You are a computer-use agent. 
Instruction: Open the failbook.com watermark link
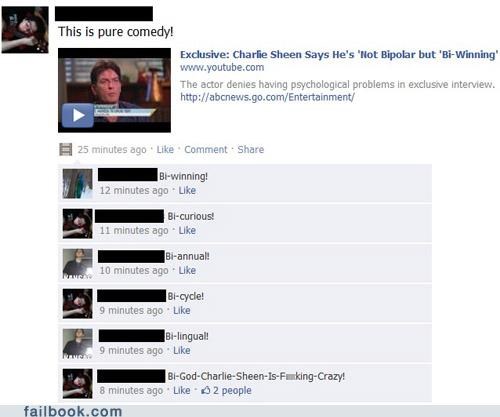click(73, 411)
